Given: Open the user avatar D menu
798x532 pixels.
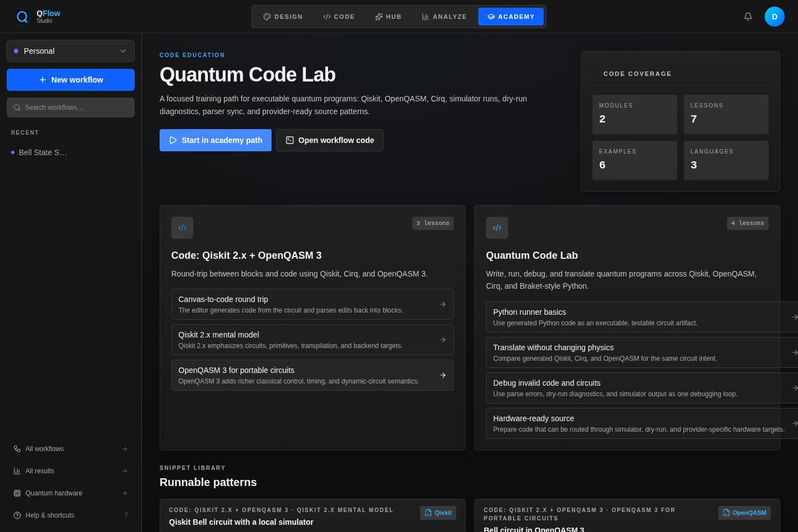Looking at the screenshot, I should pyautogui.click(x=775, y=17).
